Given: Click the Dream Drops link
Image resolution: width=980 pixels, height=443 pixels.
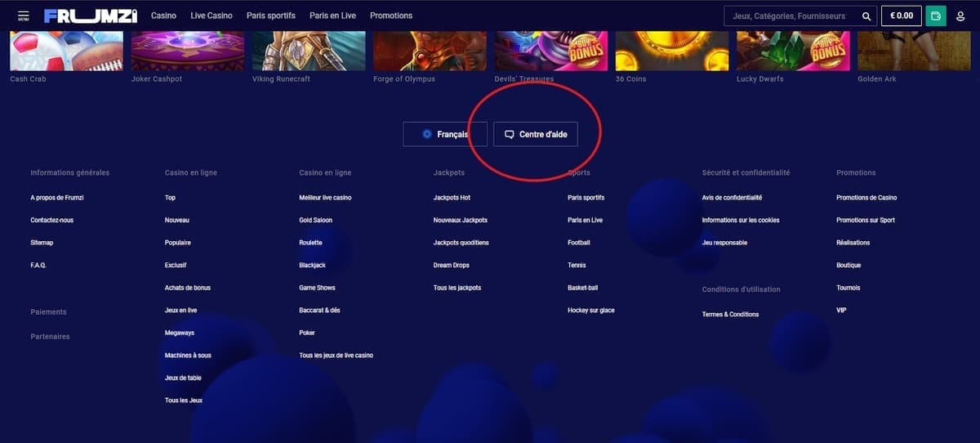Looking at the screenshot, I should tap(452, 265).
